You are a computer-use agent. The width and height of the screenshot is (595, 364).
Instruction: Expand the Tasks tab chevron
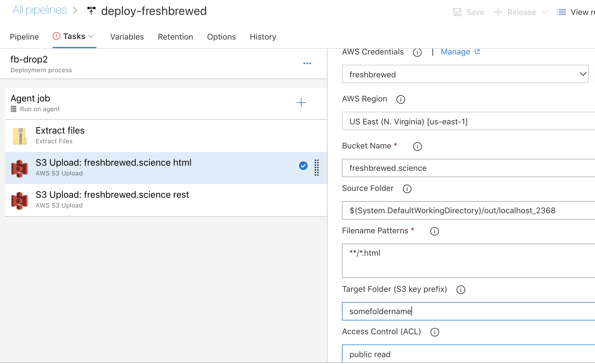tap(91, 36)
